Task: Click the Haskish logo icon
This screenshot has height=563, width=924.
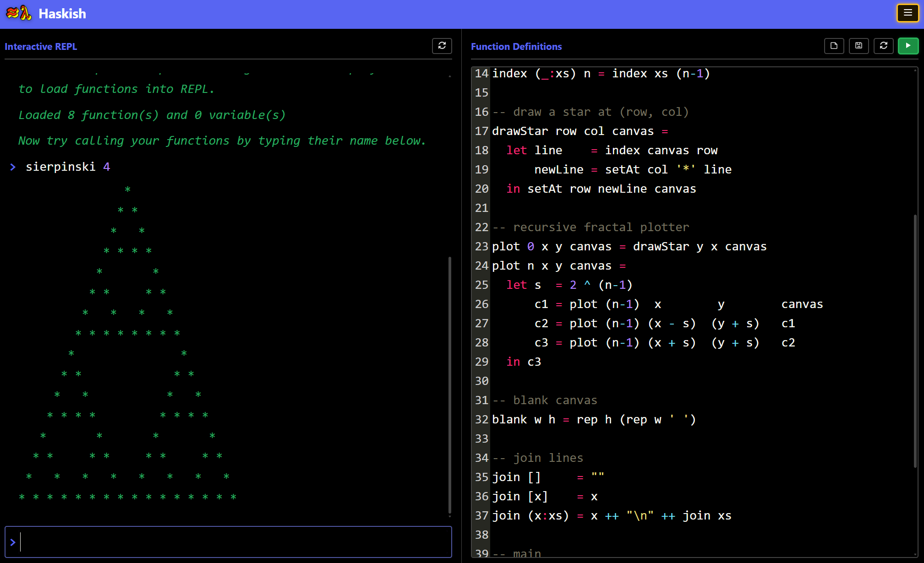Action: click(x=19, y=13)
